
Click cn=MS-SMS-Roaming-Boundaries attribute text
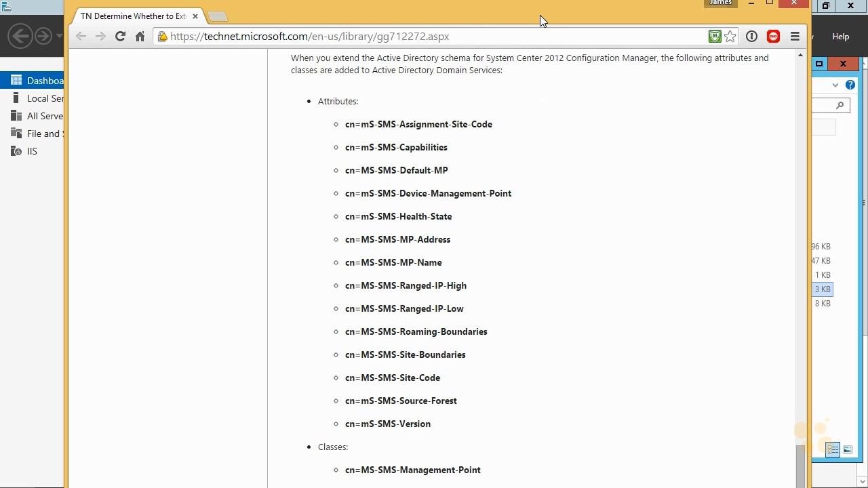click(x=416, y=331)
